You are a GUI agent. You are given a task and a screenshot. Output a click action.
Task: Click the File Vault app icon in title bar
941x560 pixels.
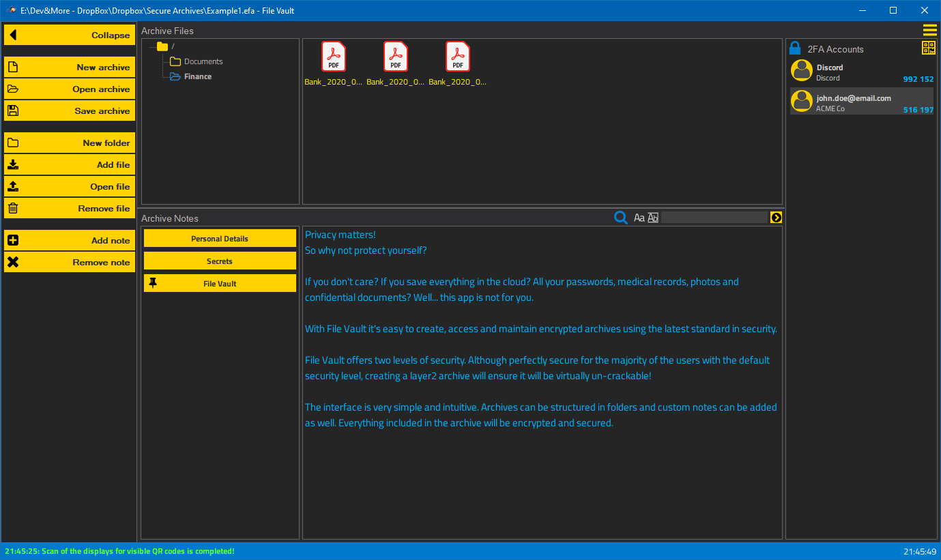pyautogui.click(x=12, y=10)
